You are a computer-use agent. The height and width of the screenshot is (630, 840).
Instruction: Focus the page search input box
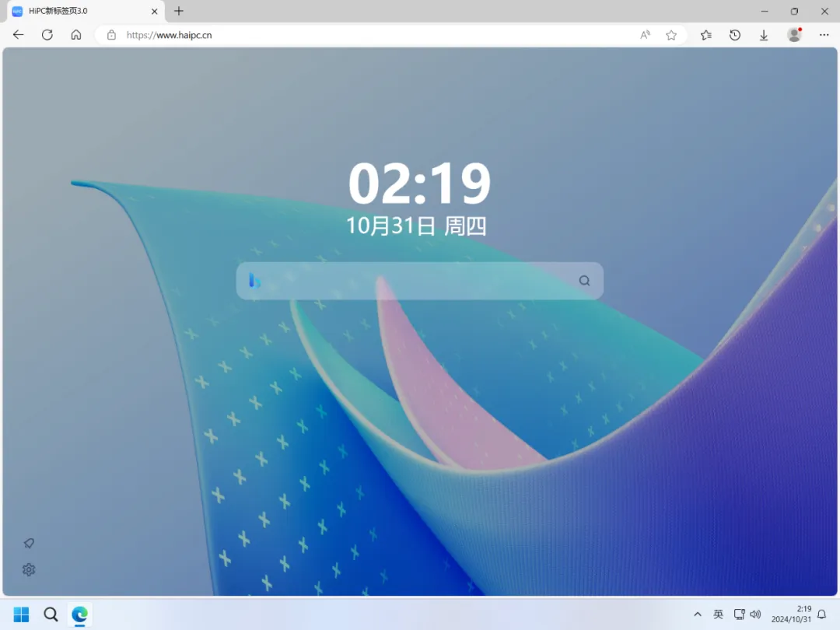(x=419, y=281)
